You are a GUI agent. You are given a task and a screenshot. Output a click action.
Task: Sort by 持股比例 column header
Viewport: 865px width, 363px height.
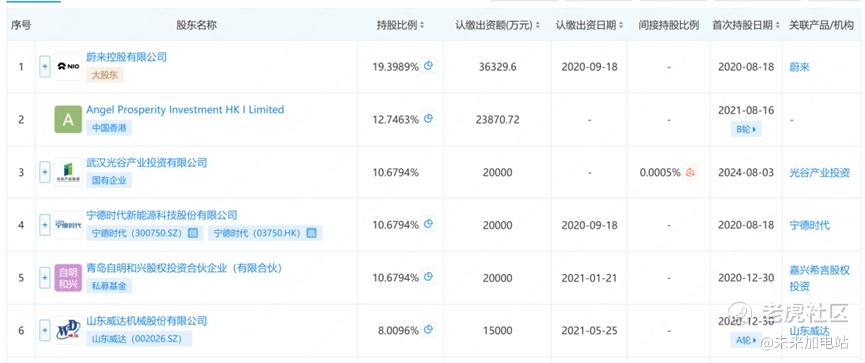click(401, 25)
